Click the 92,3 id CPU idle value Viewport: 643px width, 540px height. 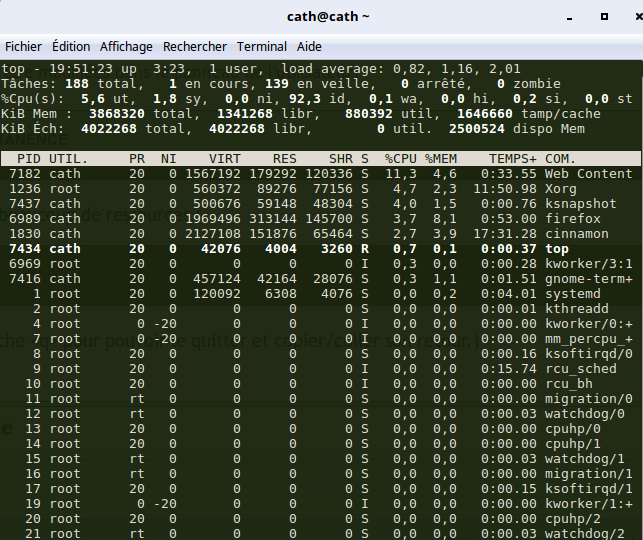[305, 99]
